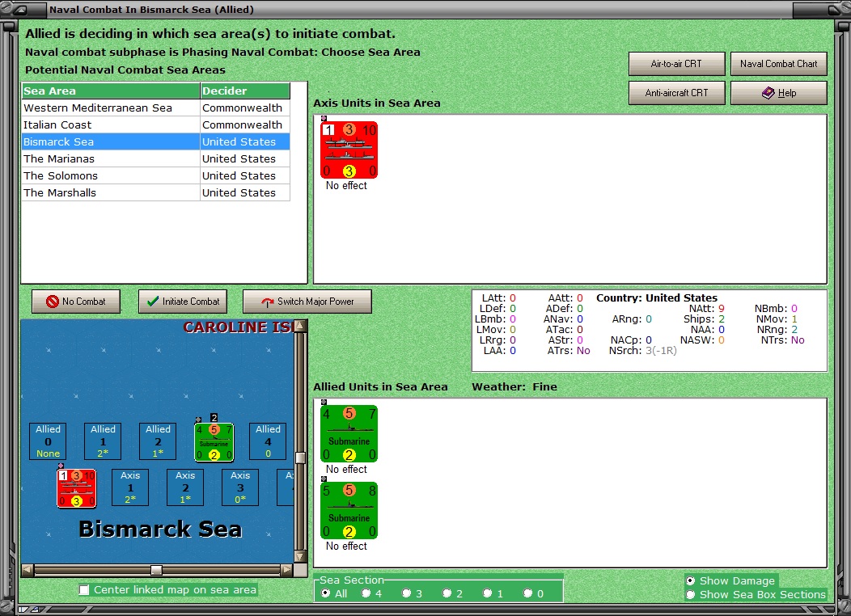The width and height of the screenshot is (851, 616).
Task: Select sea section 4 radio button
Action: point(366,593)
